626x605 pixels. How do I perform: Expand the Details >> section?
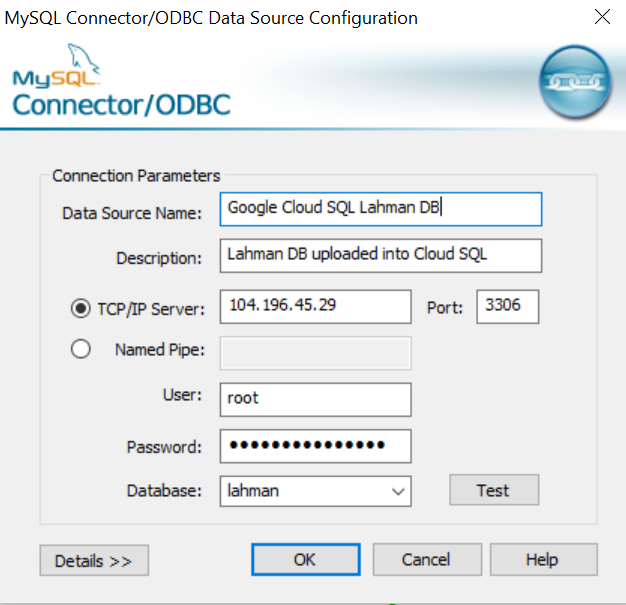click(94, 561)
